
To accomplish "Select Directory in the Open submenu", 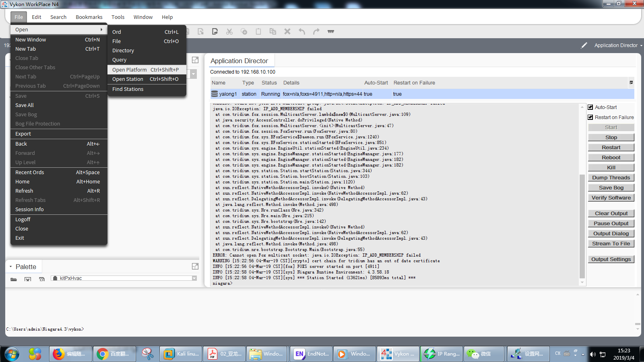I will pos(147,51).
